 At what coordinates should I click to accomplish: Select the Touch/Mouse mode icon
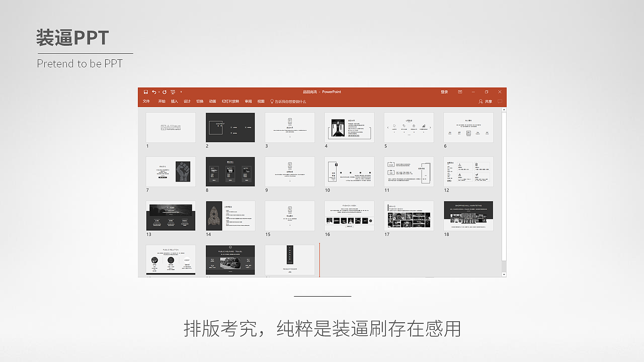173,92
